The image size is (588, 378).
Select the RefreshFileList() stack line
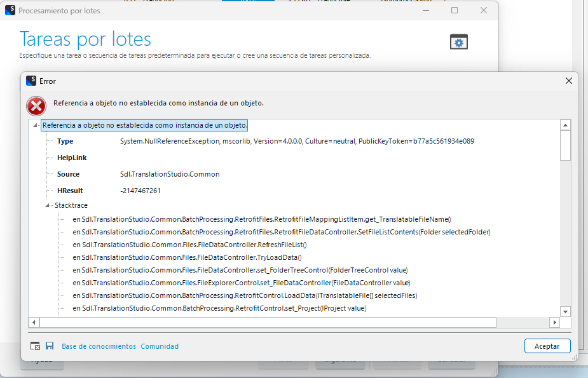(190, 245)
